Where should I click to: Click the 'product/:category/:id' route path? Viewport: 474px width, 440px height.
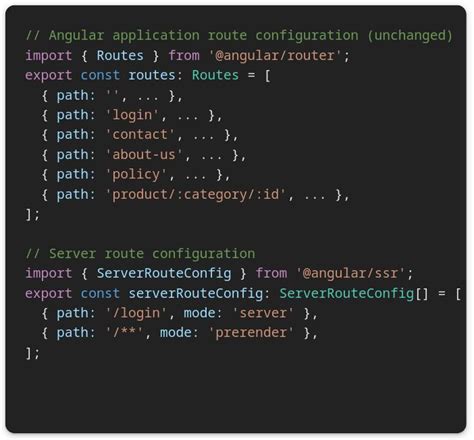[x=196, y=195]
